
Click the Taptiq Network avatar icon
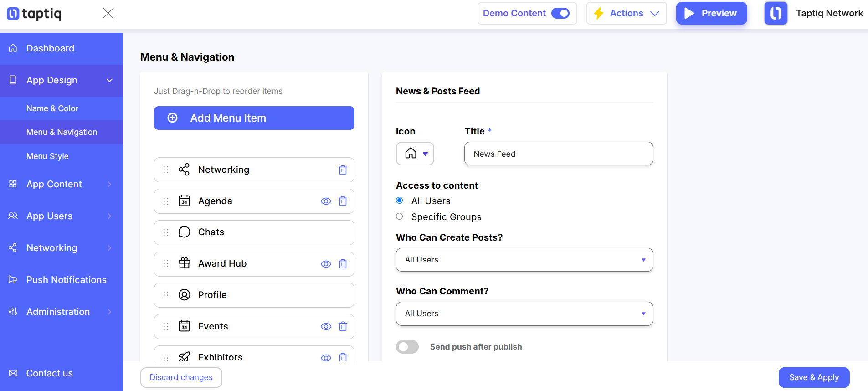point(776,13)
